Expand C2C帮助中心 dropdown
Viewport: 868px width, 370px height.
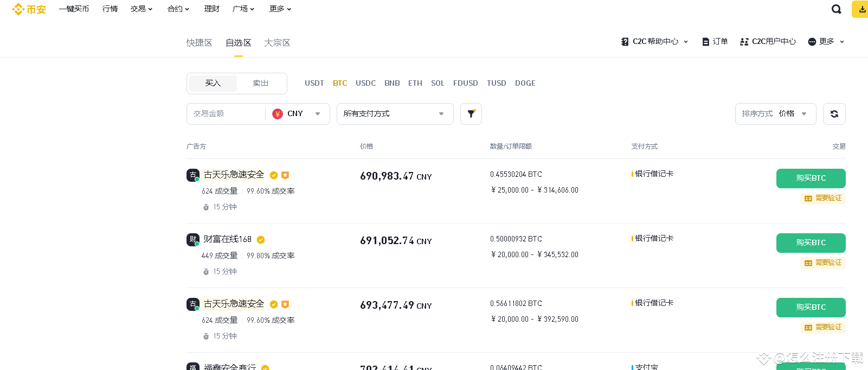click(655, 42)
